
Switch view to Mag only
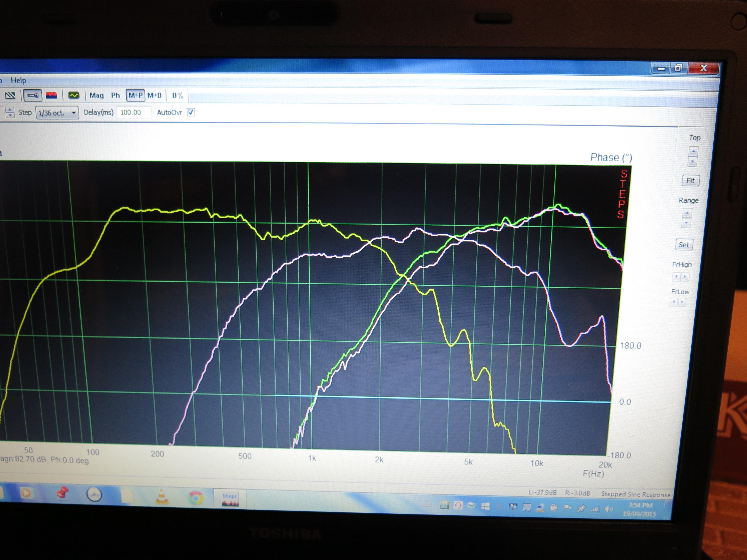click(97, 96)
